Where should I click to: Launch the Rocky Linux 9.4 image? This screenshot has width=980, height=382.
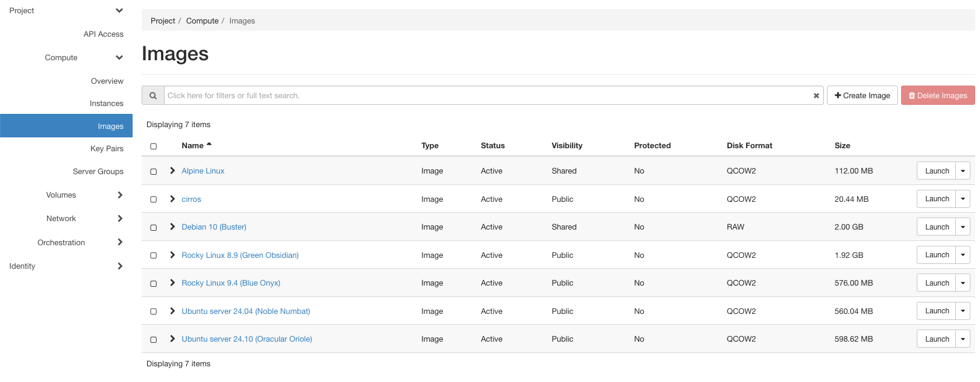937,283
